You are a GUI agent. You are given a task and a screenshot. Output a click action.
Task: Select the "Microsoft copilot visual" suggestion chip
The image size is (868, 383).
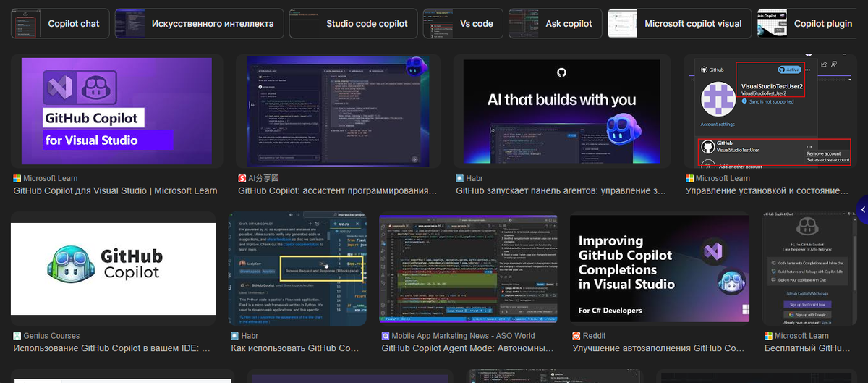[679, 23]
